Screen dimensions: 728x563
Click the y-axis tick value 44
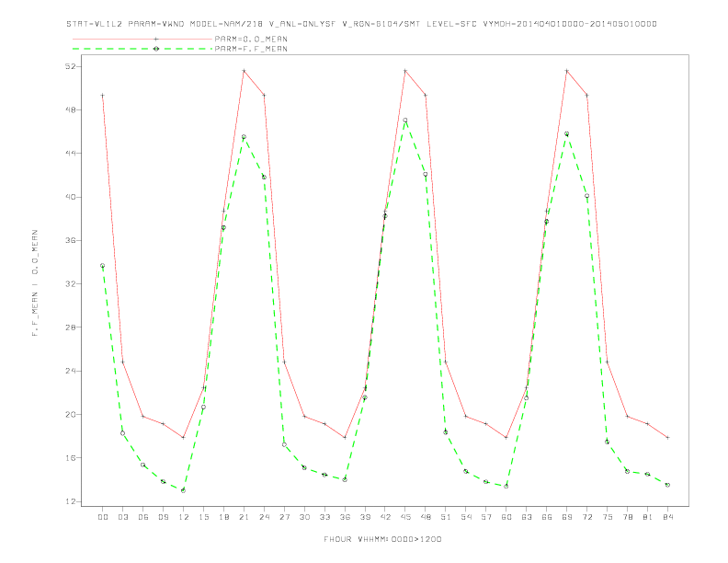point(70,154)
